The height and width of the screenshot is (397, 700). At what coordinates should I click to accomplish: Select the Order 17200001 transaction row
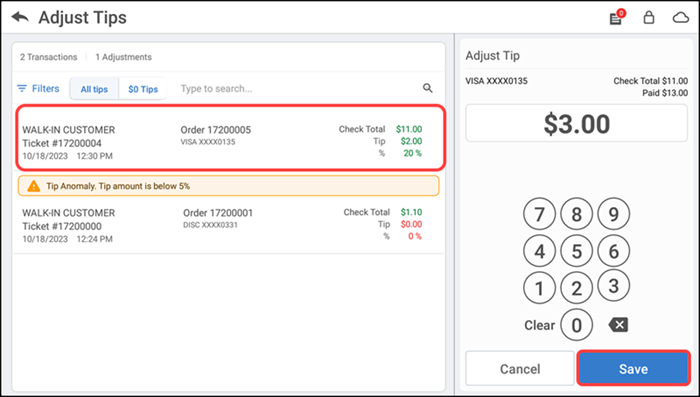[x=228, y=226]
